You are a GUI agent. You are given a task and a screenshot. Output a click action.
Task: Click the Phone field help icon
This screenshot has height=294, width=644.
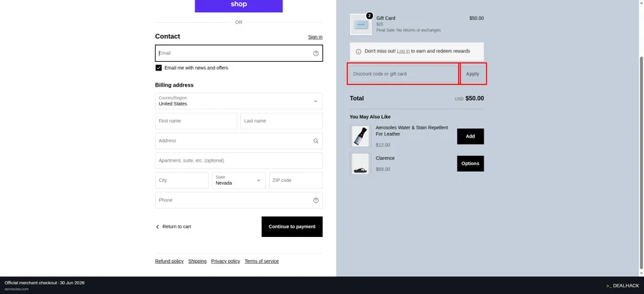[x=316, y=200]
